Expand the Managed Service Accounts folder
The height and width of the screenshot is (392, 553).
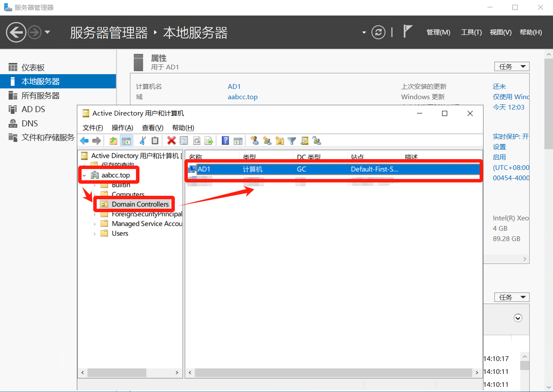point(95,224)
